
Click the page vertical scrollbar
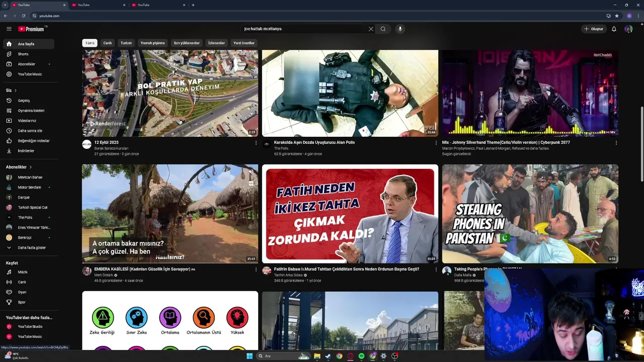click(641, 144)
